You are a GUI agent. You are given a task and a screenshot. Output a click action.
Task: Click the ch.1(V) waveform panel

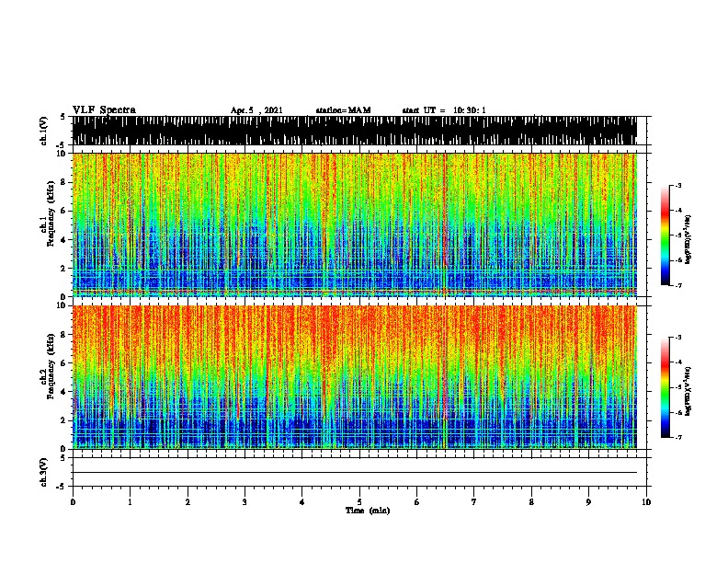tap(355, 131)
